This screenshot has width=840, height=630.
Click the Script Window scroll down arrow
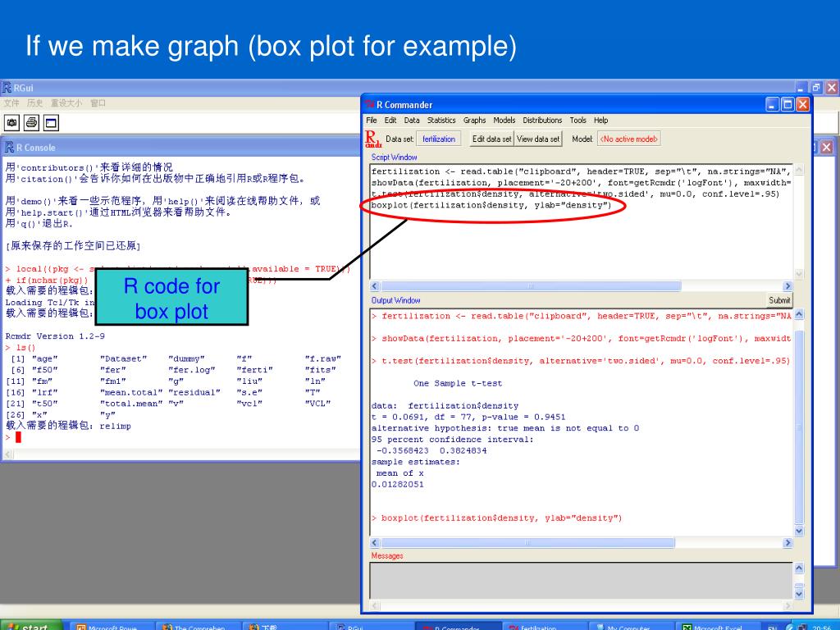point(799,274)
